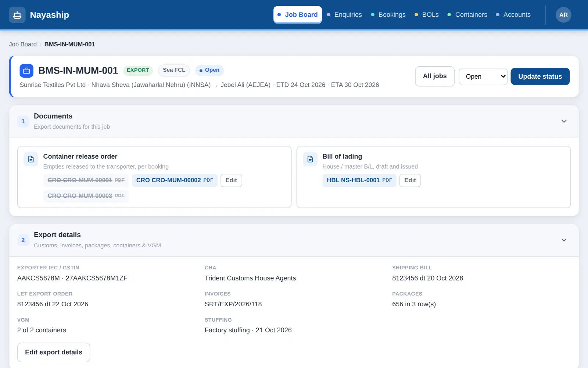Select Factory stuffing · 21 Oct 2026
The height and width of the screenshot is (368, 588).
tap(248, 330)
